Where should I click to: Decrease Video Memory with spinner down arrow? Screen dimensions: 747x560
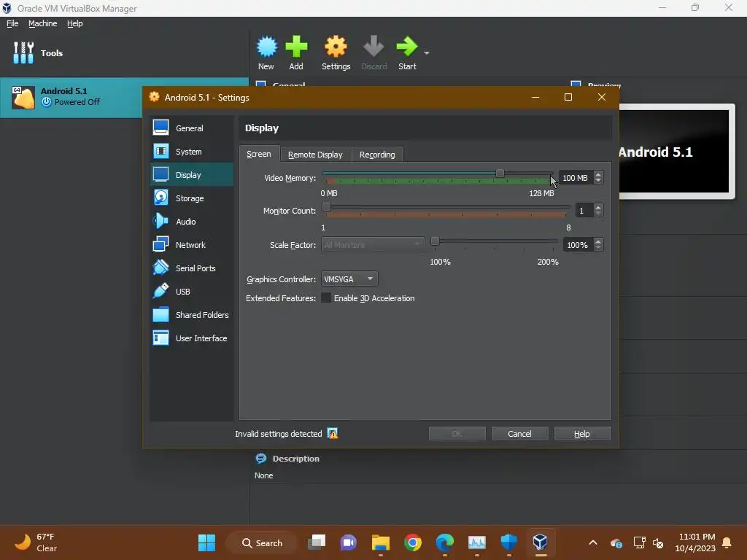(598, 181)
